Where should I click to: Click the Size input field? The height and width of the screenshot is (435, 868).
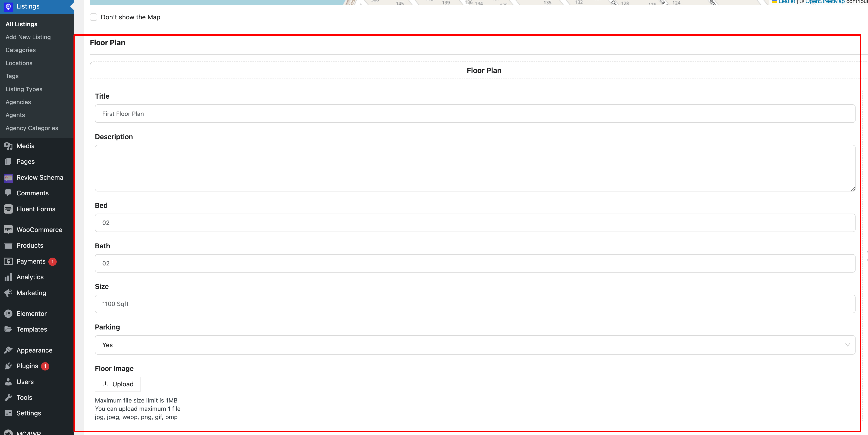pos(475,304)
